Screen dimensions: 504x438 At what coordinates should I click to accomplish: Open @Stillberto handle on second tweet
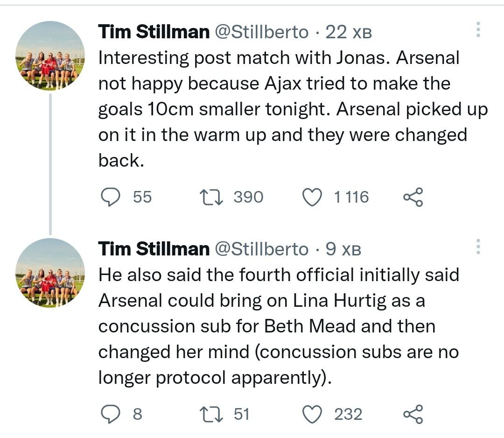pyautogui.click(x=261, y=249)
